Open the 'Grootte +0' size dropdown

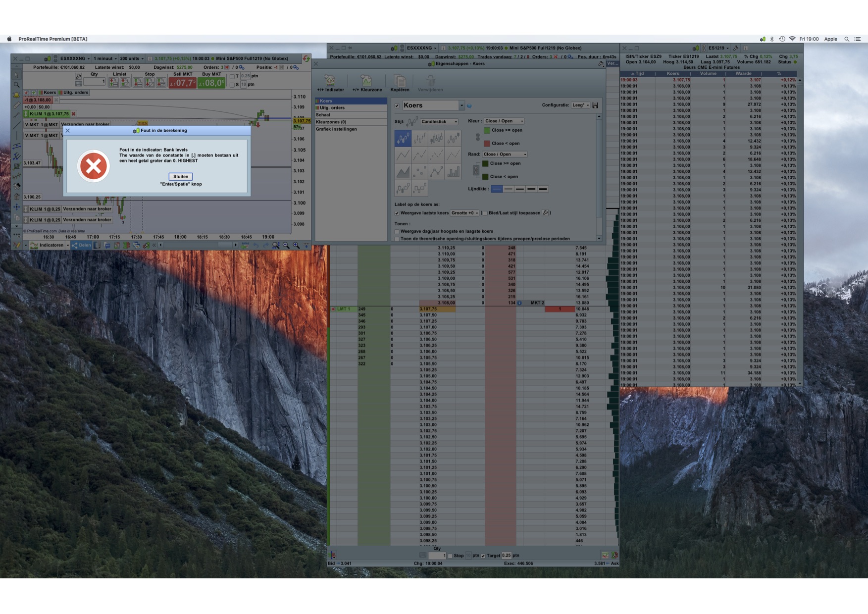464,213
